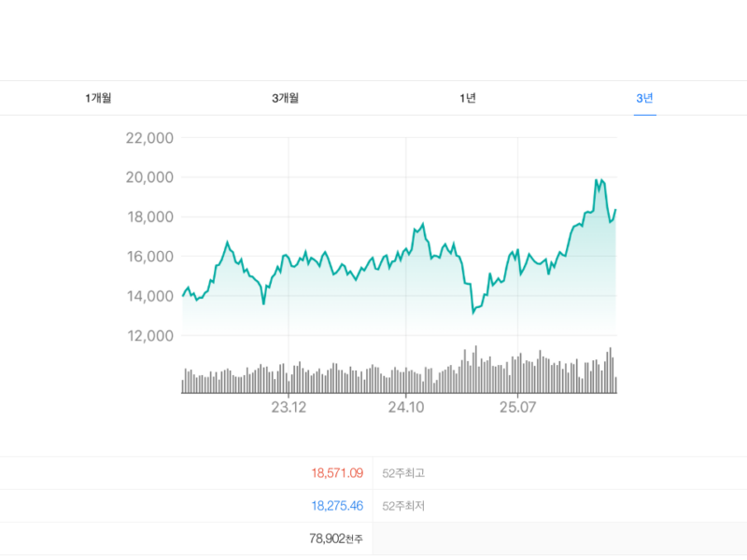This screenshot has height=560, width=747.
Task: Click the 14,000 y-axis price label
Action: 149,296
